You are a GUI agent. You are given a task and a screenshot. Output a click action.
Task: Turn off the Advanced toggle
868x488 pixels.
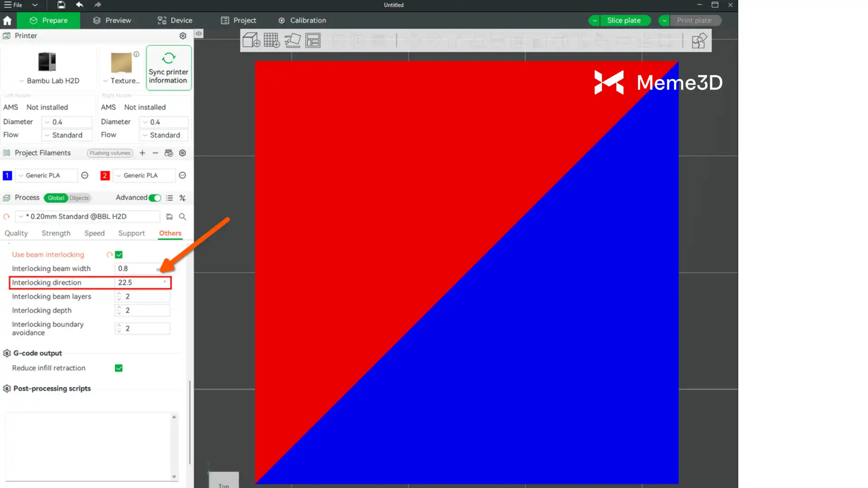[155, 198]
